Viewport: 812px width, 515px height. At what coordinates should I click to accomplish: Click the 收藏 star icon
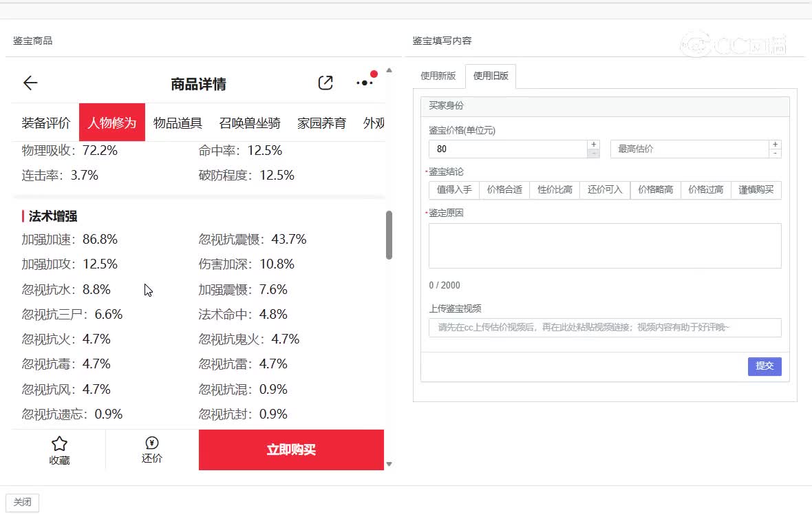tap(60, 444)
